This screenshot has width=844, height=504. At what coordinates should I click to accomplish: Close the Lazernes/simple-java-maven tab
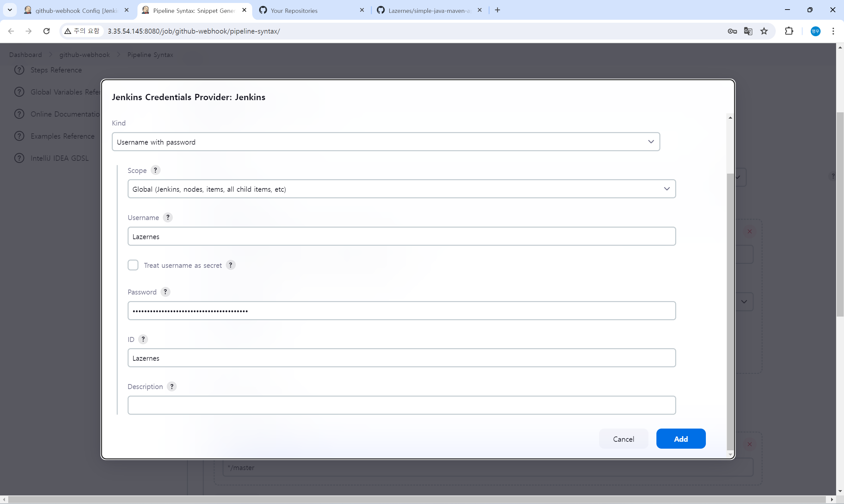click(x=480, y=10)
